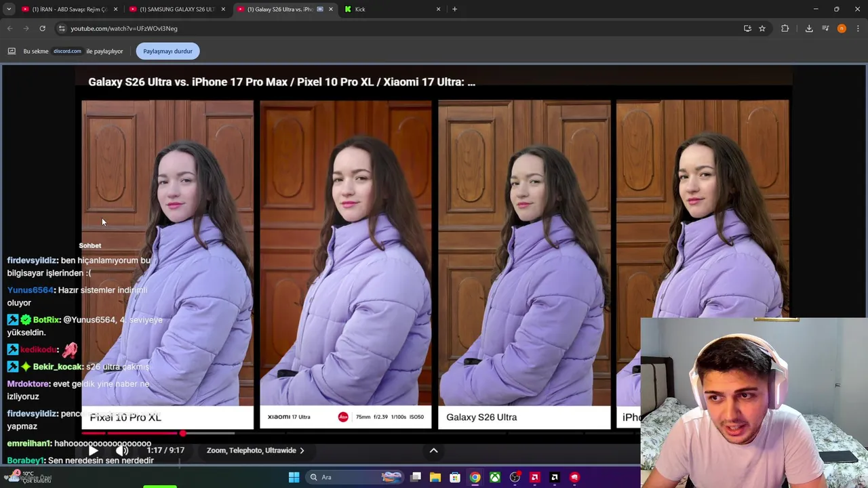Open a new browser tab
Screen dimensions: 868x488
(454, 9)
